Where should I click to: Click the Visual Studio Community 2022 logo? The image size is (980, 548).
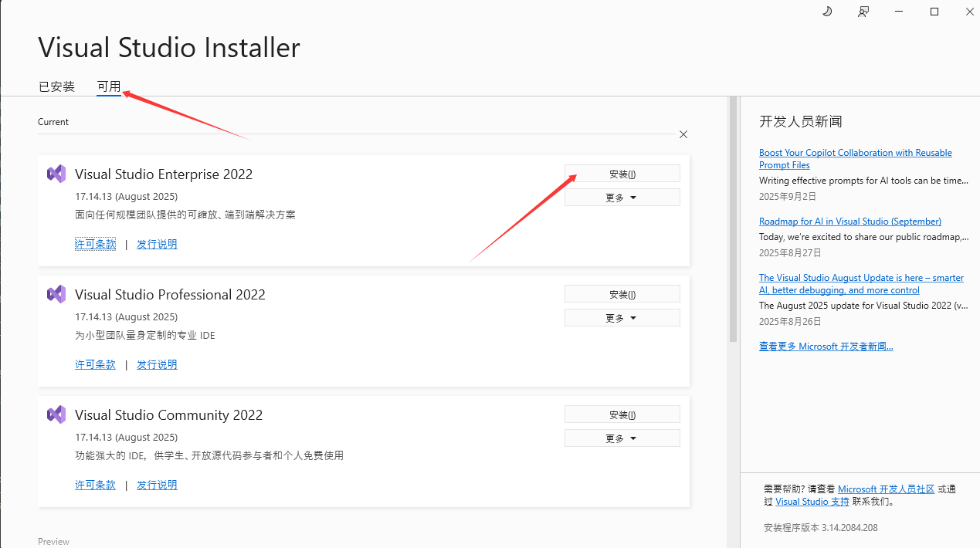coord(56,414)
